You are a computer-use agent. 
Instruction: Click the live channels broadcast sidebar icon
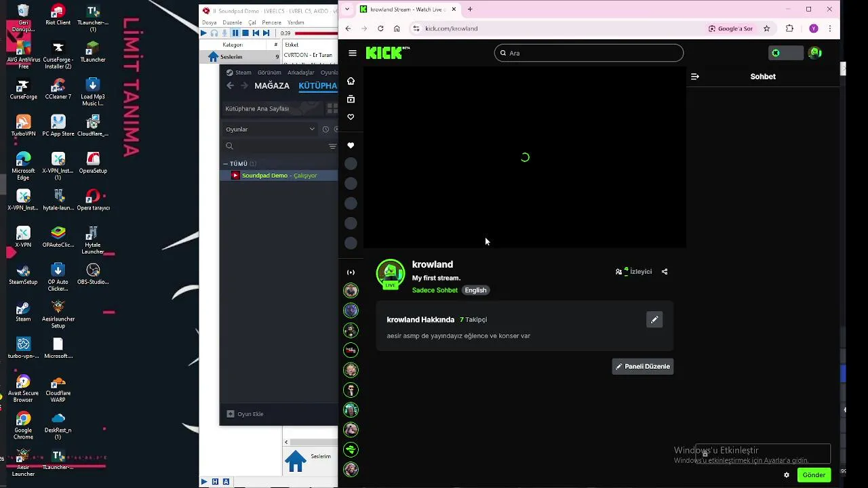tap(351, 272)
